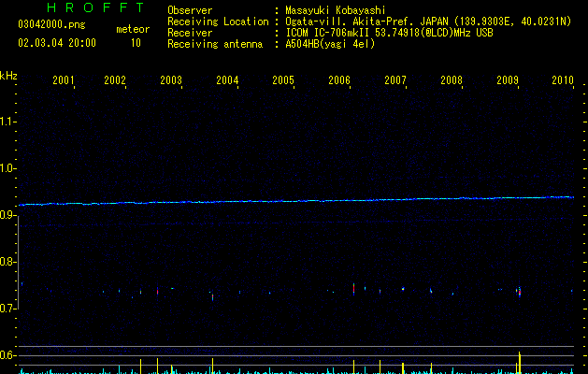Click the 0.6 frequency axis label

pyautogui.click(x=7, y=355)
